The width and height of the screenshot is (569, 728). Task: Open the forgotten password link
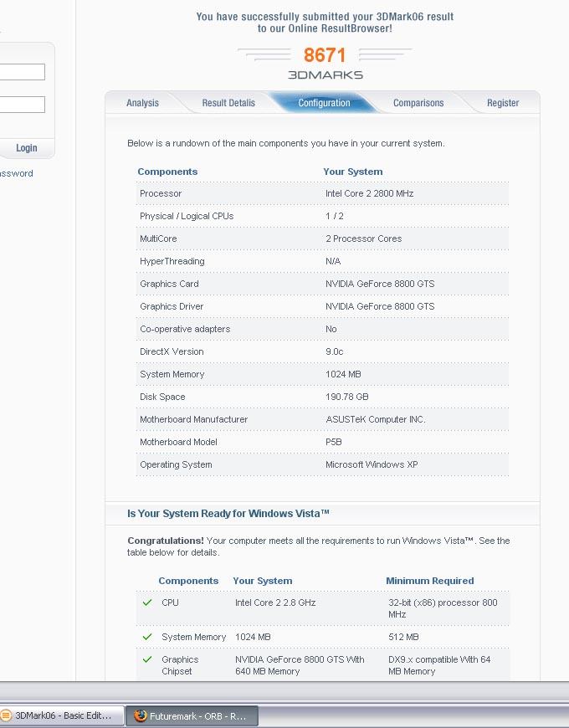pyautogui.click(x=16, y=173)
